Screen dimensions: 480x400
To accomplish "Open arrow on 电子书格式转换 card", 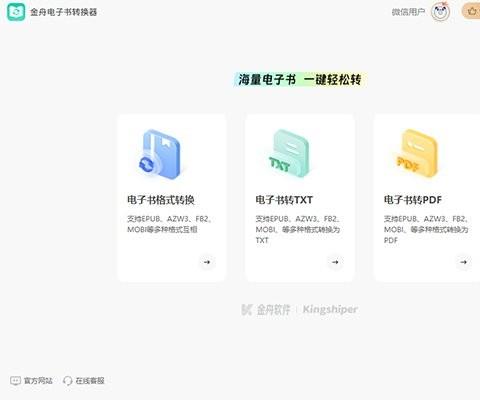I will (x=207, y=262).
